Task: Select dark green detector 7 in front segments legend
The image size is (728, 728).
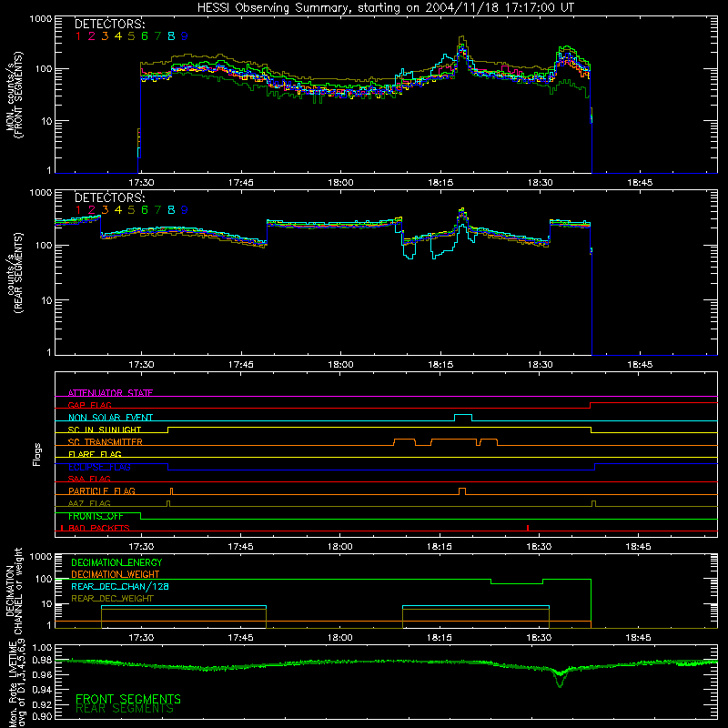Action: coord(157,36)
